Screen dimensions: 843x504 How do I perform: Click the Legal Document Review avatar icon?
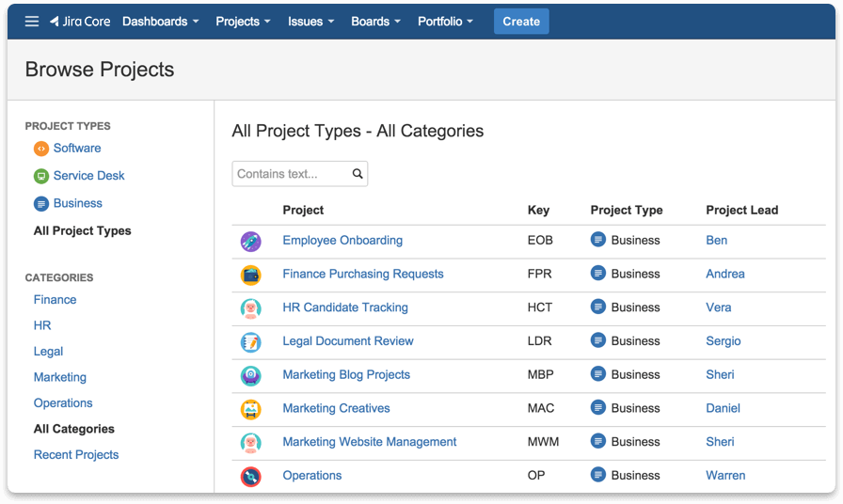(x=250, y=341)
